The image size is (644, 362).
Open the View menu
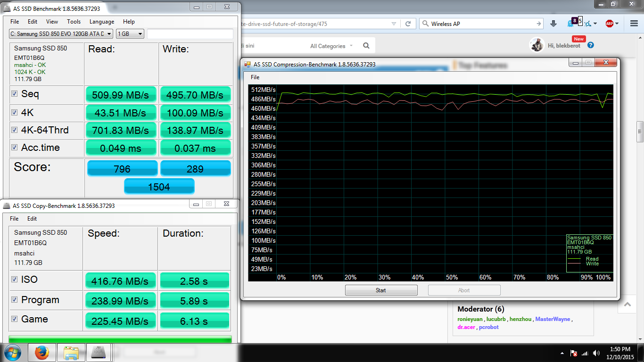(52, 22)
